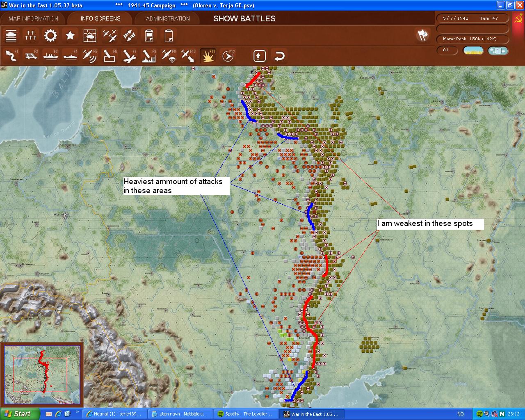525x420 pixels.
Task: Select the F1 move mode icon
Action: 11,55
